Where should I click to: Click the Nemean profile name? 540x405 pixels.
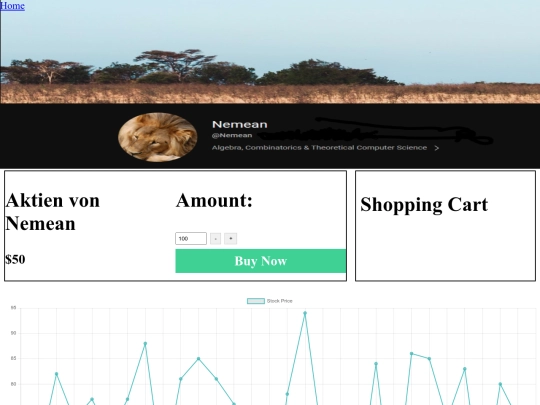240,124
